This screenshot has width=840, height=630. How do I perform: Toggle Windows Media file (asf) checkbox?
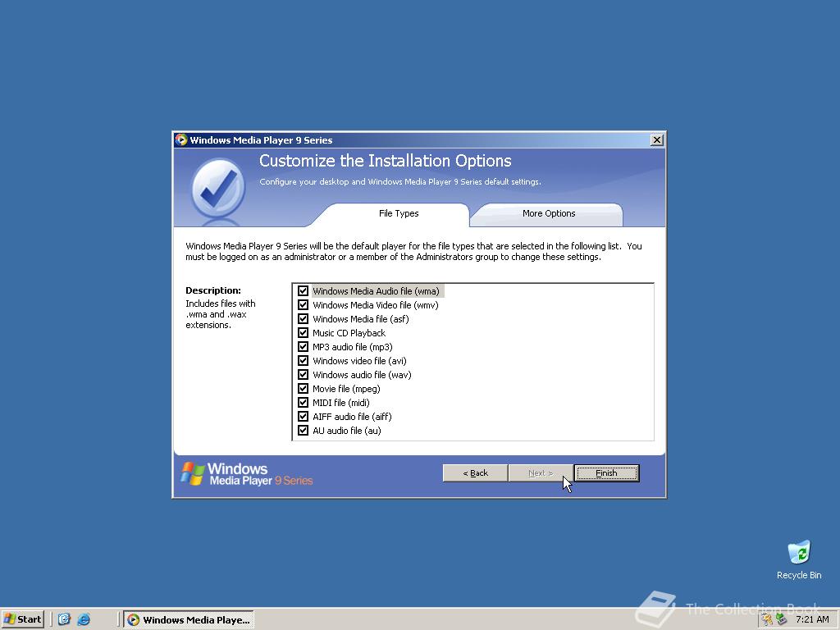pos(304,319)
